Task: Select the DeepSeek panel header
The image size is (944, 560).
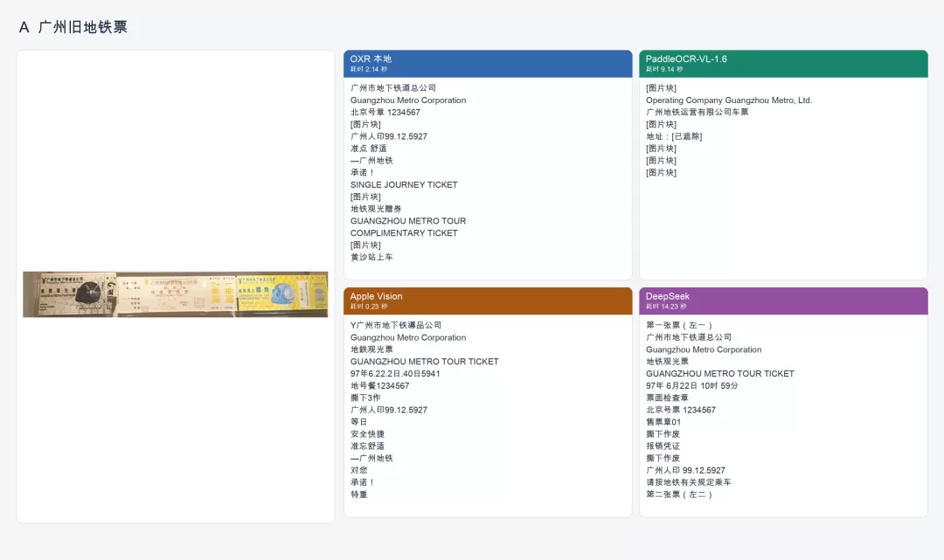Action: click(783, 301)
